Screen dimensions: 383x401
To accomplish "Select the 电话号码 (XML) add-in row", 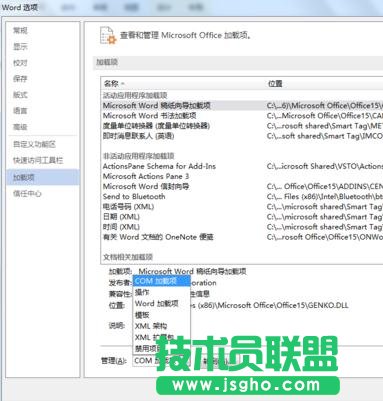I will pyautogui.click(x=242, y=207).
